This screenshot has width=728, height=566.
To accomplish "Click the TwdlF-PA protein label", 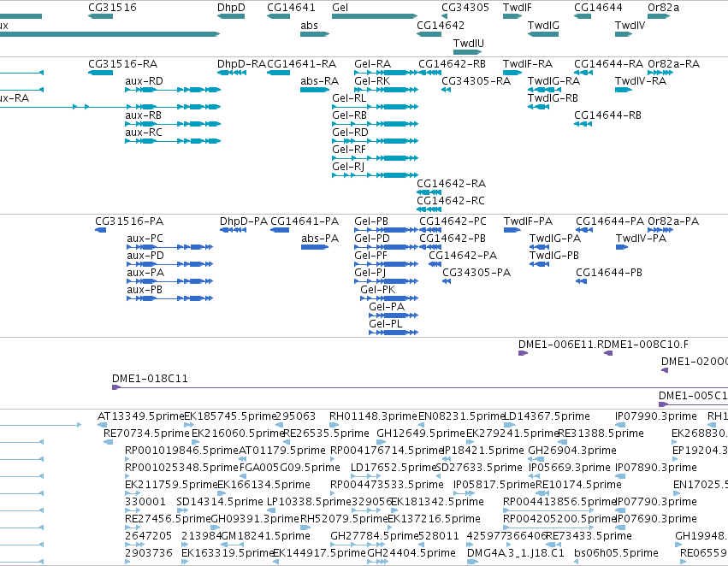I will click(x=528, y=221).
